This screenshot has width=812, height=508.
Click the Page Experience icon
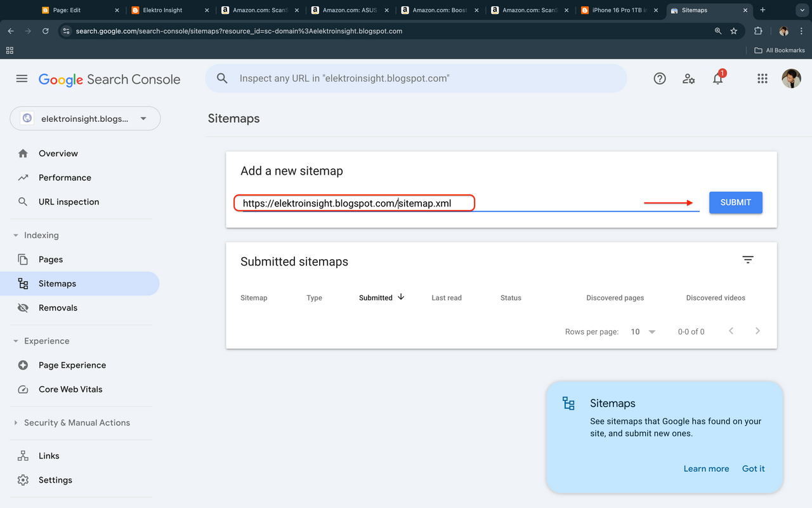pos(23,365)
